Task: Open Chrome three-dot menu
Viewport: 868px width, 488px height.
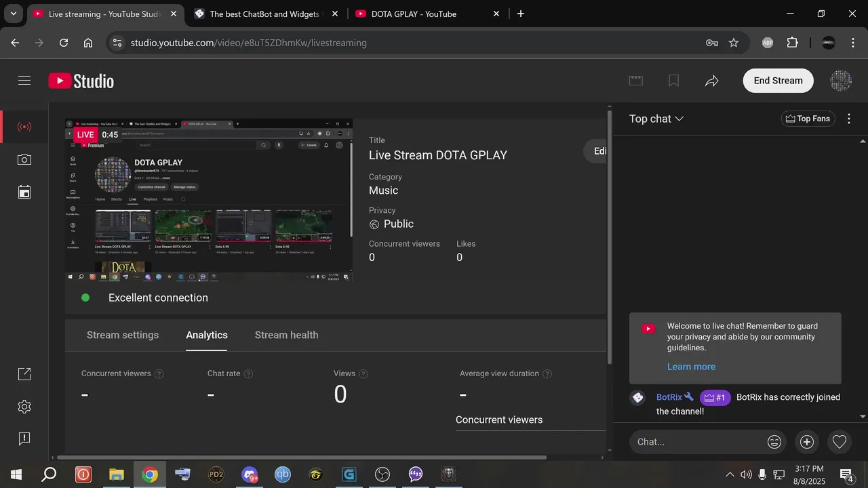Action: pyautogui.click(x=852, y=43)
